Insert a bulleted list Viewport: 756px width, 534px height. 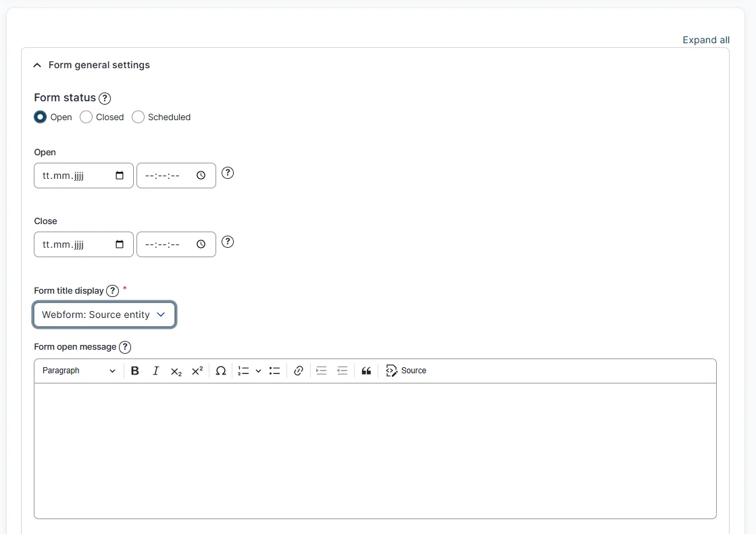(274, 371)
